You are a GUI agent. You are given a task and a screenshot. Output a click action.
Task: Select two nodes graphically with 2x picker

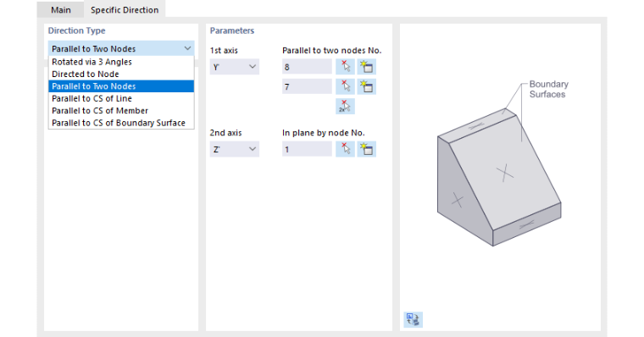(345, 107)
